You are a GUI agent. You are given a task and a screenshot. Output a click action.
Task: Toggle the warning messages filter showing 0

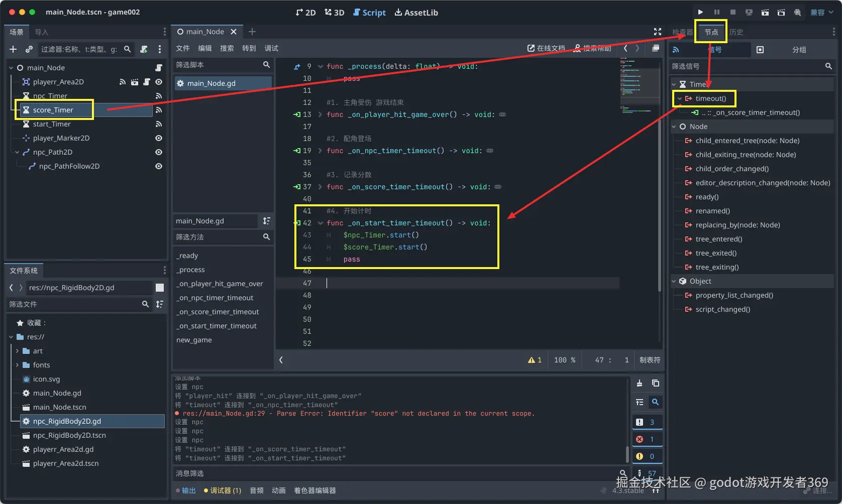click(647, 456)
